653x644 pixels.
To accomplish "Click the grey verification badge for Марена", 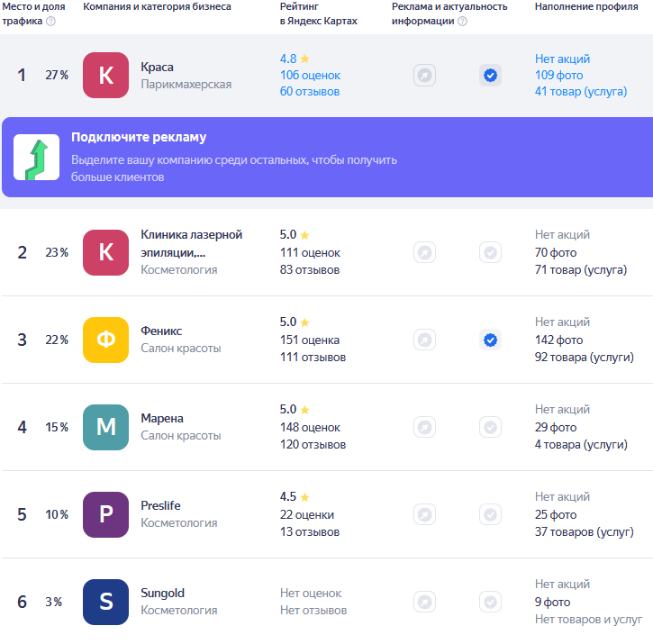I will click(490, 427).
